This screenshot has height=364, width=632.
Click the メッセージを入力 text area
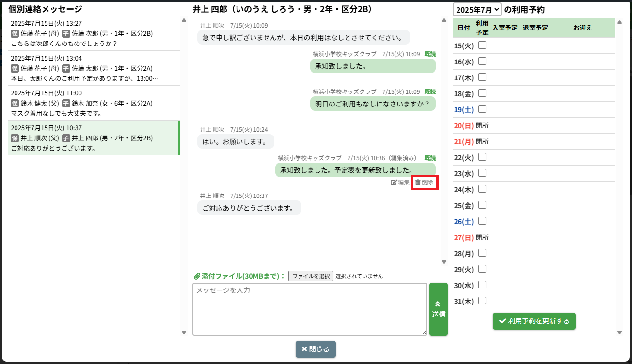click(x=309, y=309)
